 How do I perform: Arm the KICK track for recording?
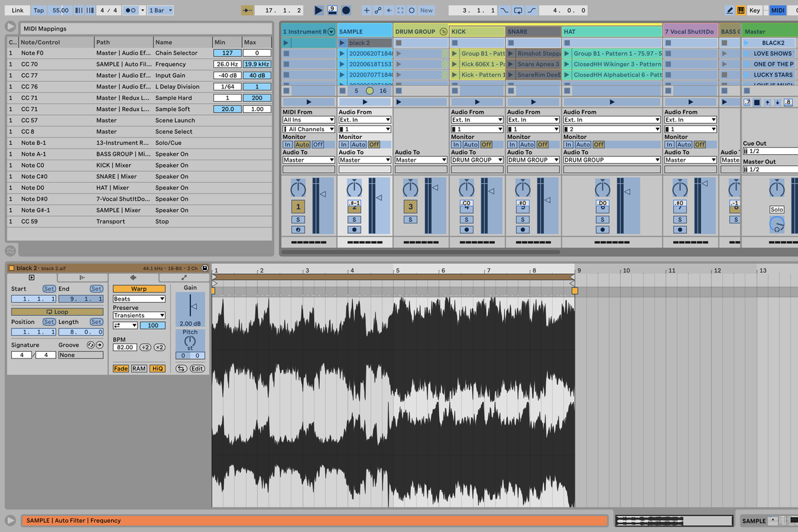[x=467, y=229]
